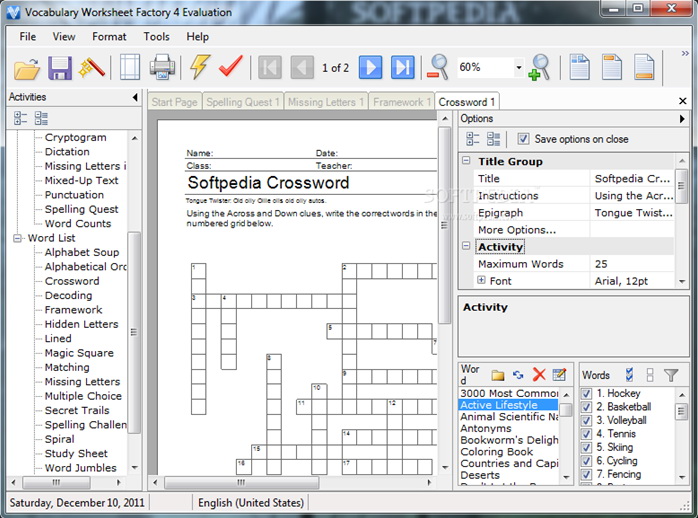Open a file with the folder icon
Screen dimensions: 698x518
pyautogui.click(x=27, y=68)
